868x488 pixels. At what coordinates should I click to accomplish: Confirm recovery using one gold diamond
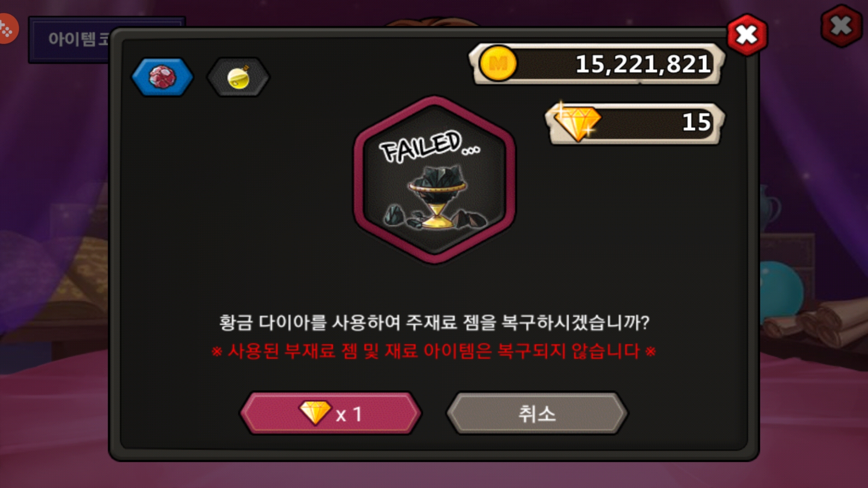tap(330, 413)
